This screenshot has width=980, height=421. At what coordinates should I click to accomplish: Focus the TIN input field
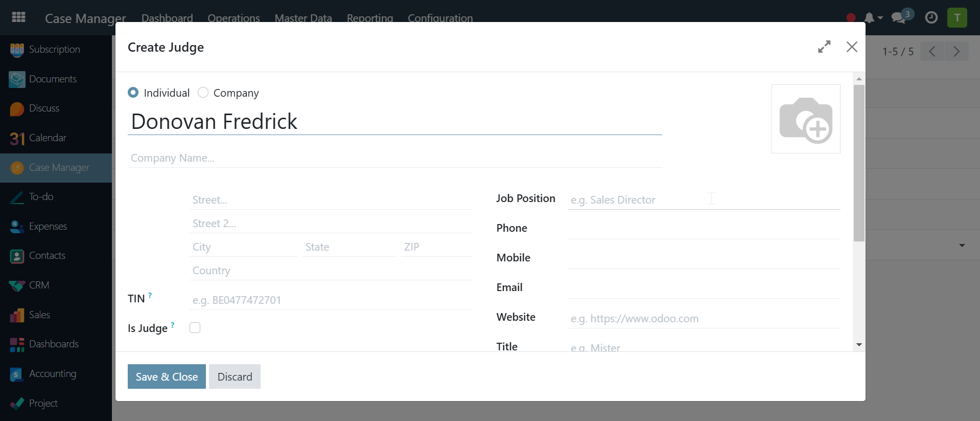click(331, 300)
